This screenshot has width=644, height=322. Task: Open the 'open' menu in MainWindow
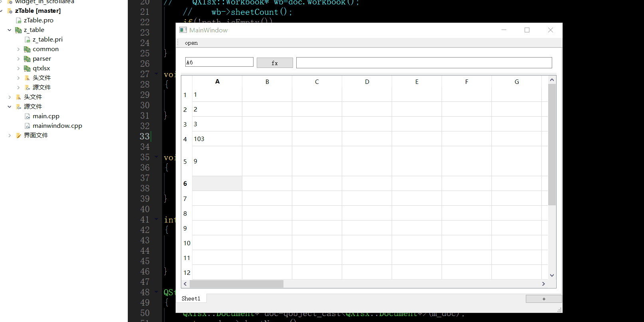[x=191, y=43]
